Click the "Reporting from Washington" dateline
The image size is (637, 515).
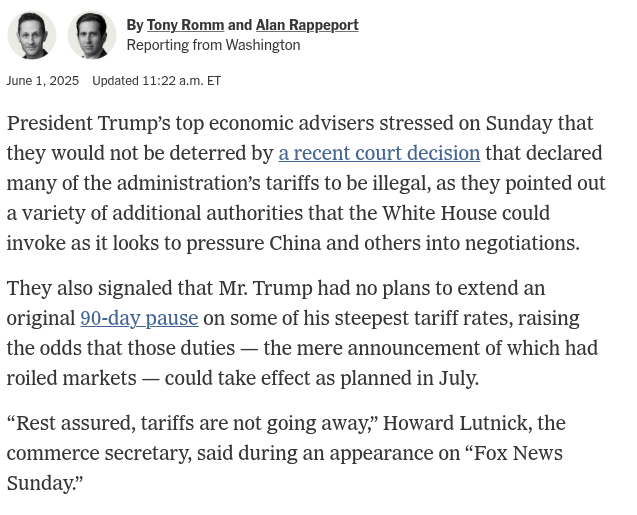(213, 45)
